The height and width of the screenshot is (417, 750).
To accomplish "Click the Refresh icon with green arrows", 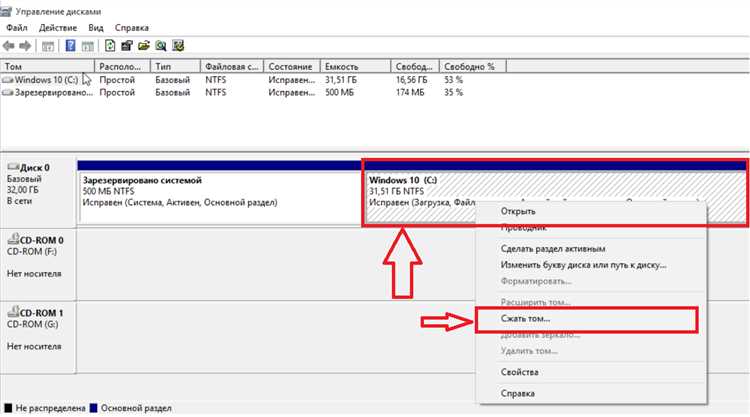I will click(110, 46).
